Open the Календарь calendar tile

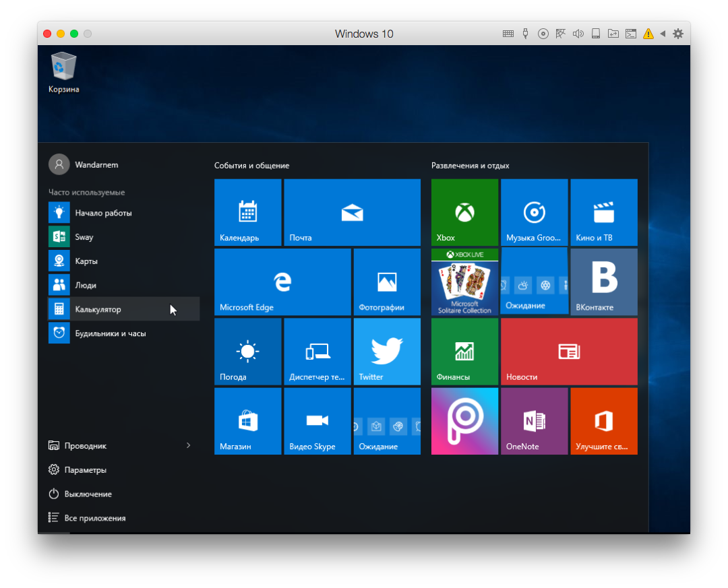coord(247,213)
